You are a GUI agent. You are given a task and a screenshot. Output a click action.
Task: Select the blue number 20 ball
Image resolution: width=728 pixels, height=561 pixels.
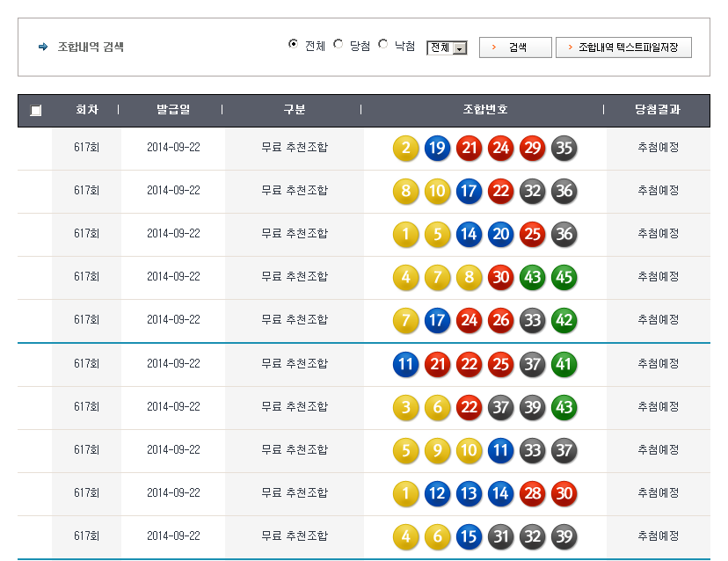pos(500,234)
